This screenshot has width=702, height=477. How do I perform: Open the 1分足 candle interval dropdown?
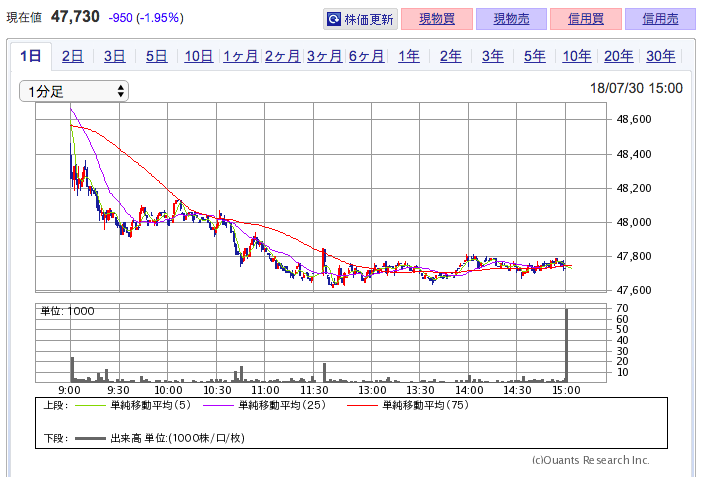[74, 91]
